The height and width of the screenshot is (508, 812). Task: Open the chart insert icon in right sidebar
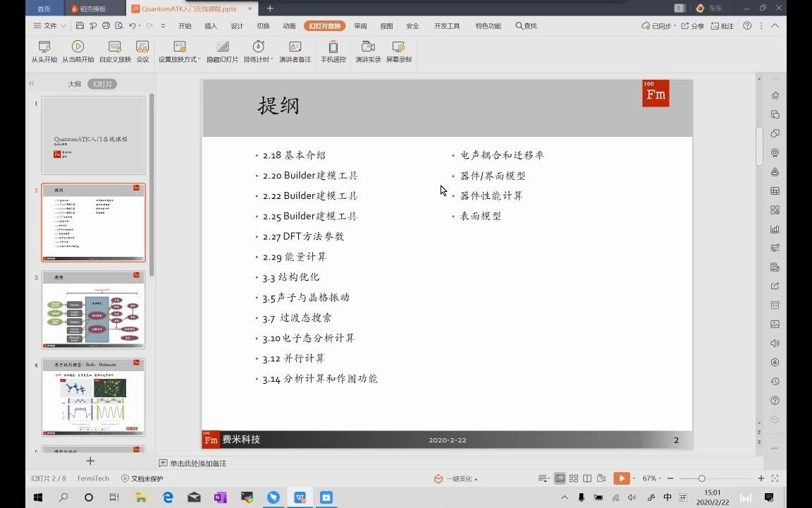(x=775, y=228)
